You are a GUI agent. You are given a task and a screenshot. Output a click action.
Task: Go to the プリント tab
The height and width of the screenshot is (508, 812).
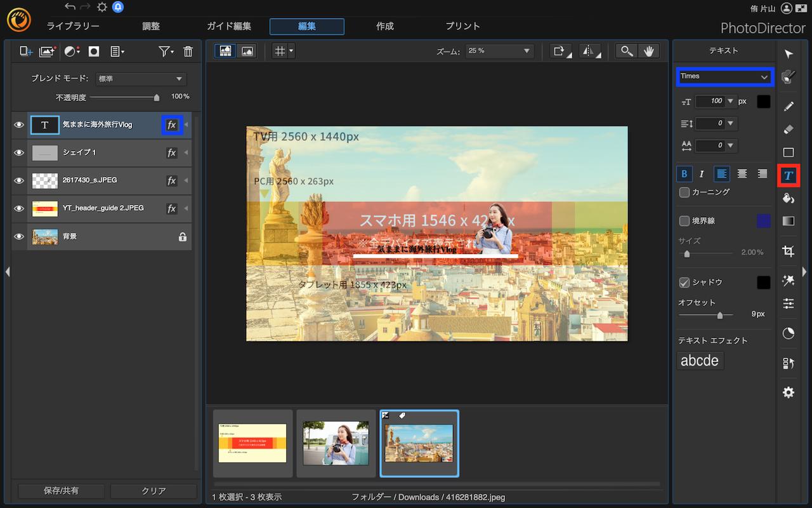point(462,26)
